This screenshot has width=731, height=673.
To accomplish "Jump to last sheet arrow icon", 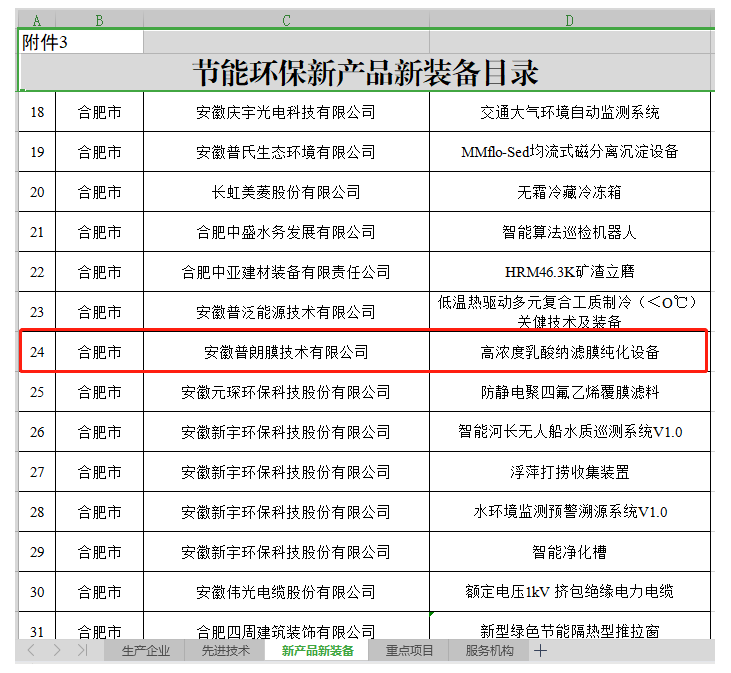I will (x=83, y=650).
